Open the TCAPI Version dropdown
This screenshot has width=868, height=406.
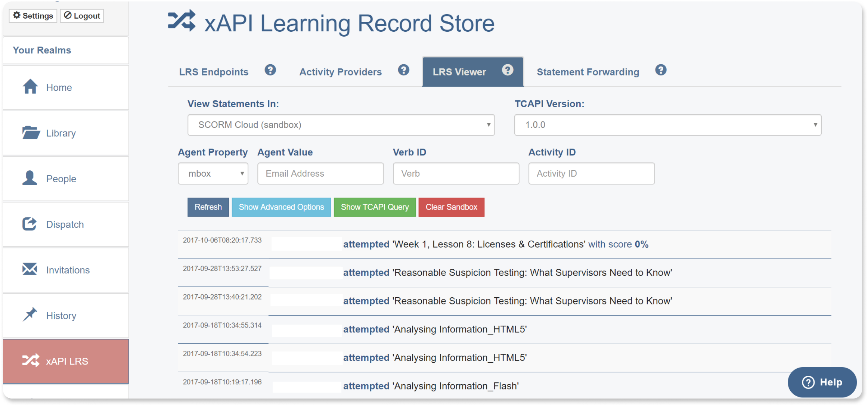667,125
